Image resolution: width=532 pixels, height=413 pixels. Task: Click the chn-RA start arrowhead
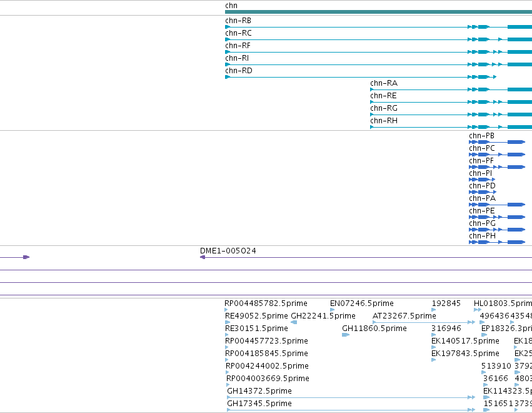(372, 89)
